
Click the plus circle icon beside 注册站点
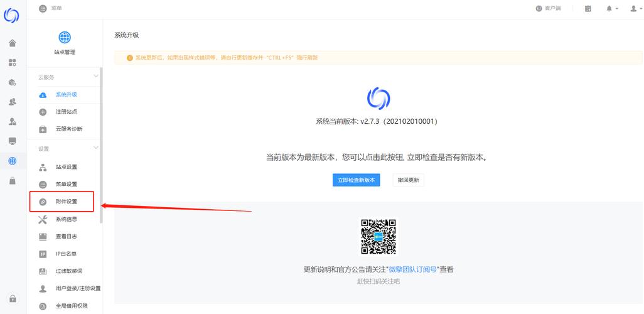43,112
